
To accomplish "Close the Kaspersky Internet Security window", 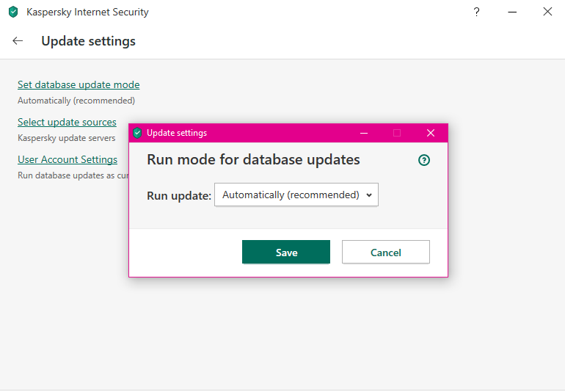I will click(547, 12).
